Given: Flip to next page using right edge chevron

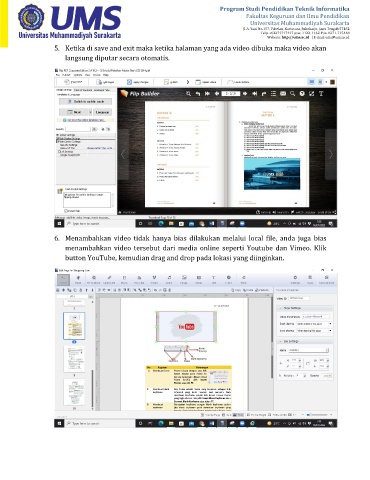Looking at the screenshot, I should tap(331, 154).
